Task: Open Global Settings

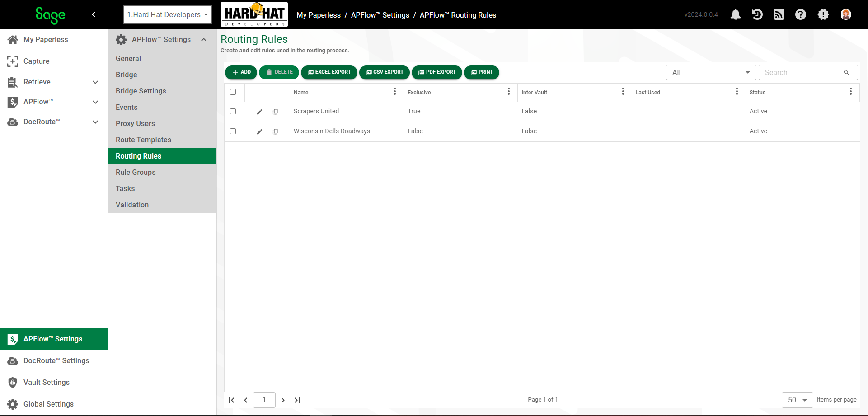Action: pyautogui.click(x=54, y=404)
